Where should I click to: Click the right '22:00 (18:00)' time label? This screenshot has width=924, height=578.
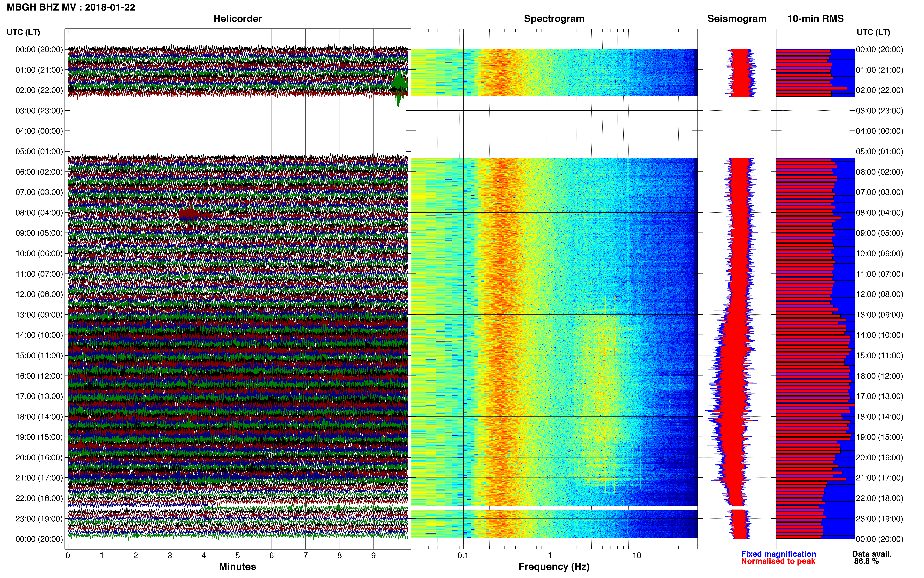(x=879, y=498)
